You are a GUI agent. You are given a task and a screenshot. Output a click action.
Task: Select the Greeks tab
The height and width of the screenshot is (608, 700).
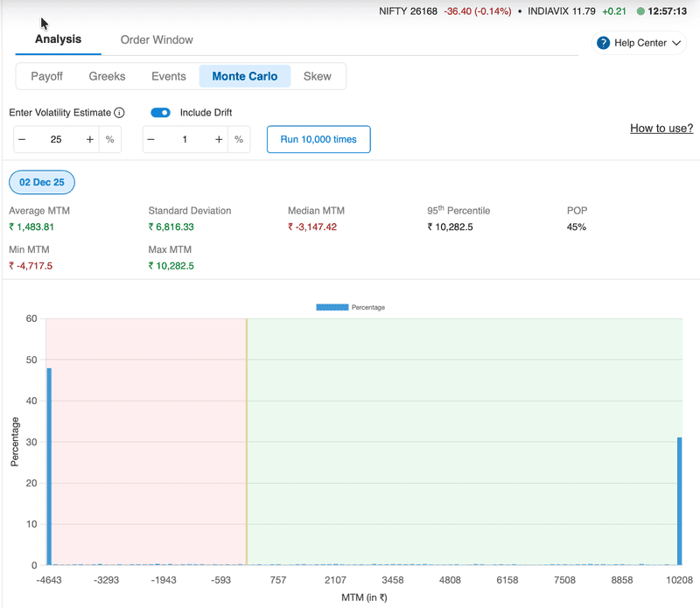point(107,76)
